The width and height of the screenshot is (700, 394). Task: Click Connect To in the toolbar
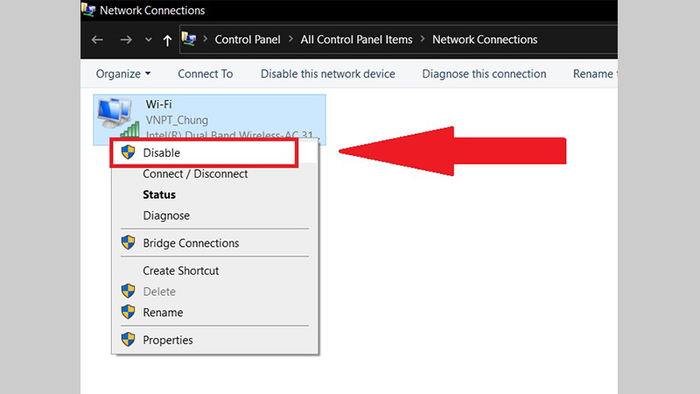click(x=205, y=74)
